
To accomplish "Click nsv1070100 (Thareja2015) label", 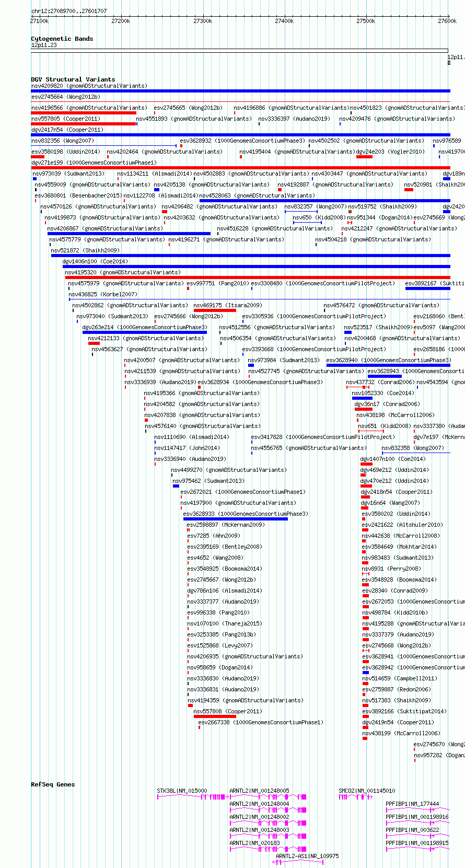I will [x=225, y=623].
